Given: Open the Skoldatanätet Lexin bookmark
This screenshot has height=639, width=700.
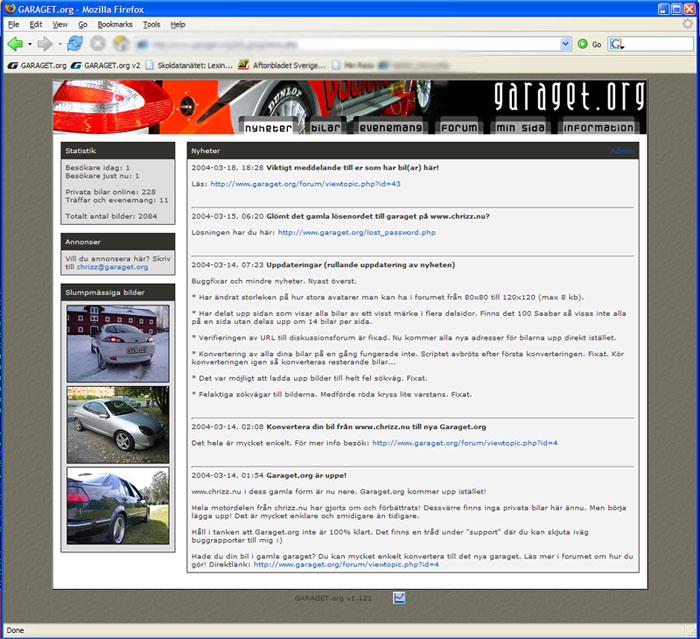Looking at the screenshot, I should (x=189, y=65).
